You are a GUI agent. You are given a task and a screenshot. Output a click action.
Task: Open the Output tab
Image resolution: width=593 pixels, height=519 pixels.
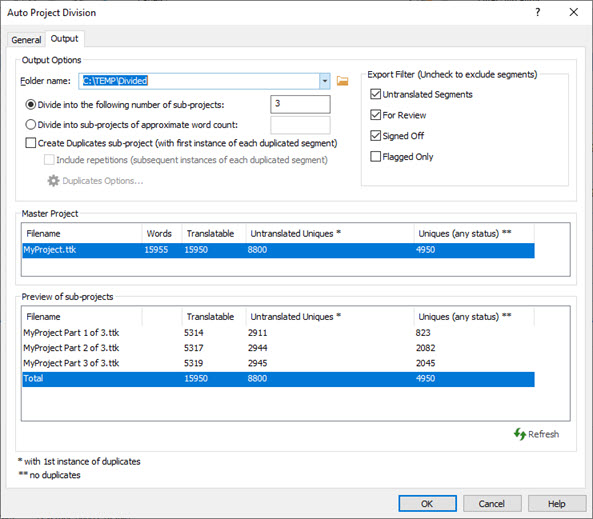point(65,39)
